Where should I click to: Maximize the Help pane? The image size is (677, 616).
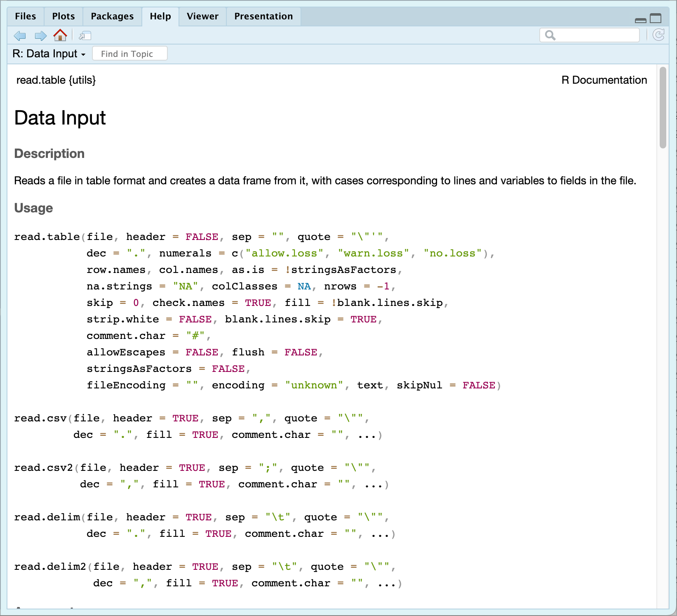[656, 19]
